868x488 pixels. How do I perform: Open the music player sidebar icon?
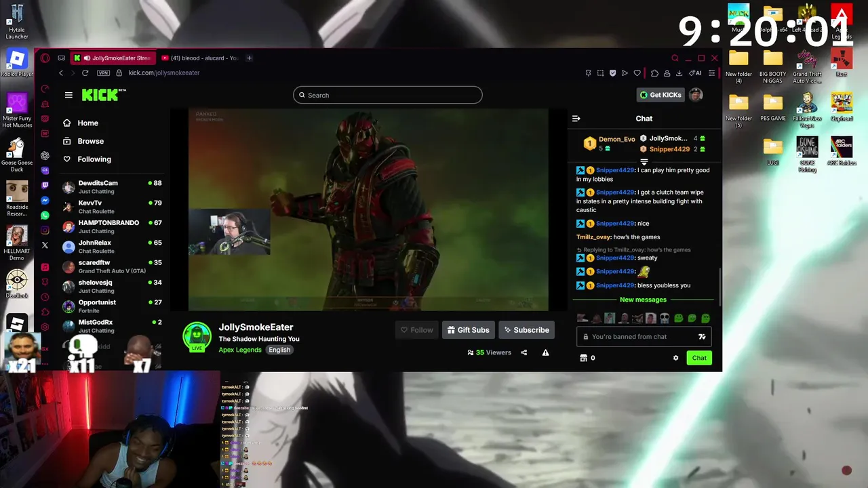(x=45, y=267)
